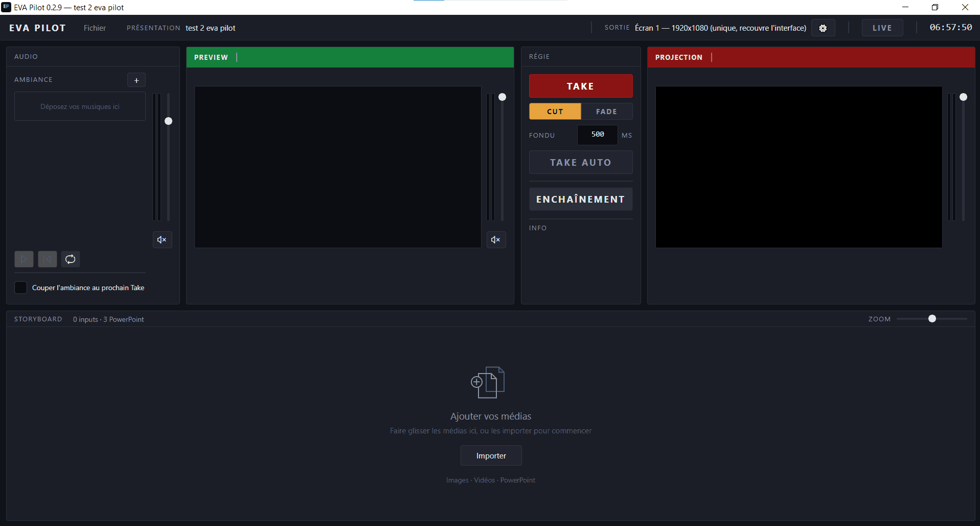Select FADE transition mode
The image size is (980, 526).
click(x=607, y=112)
